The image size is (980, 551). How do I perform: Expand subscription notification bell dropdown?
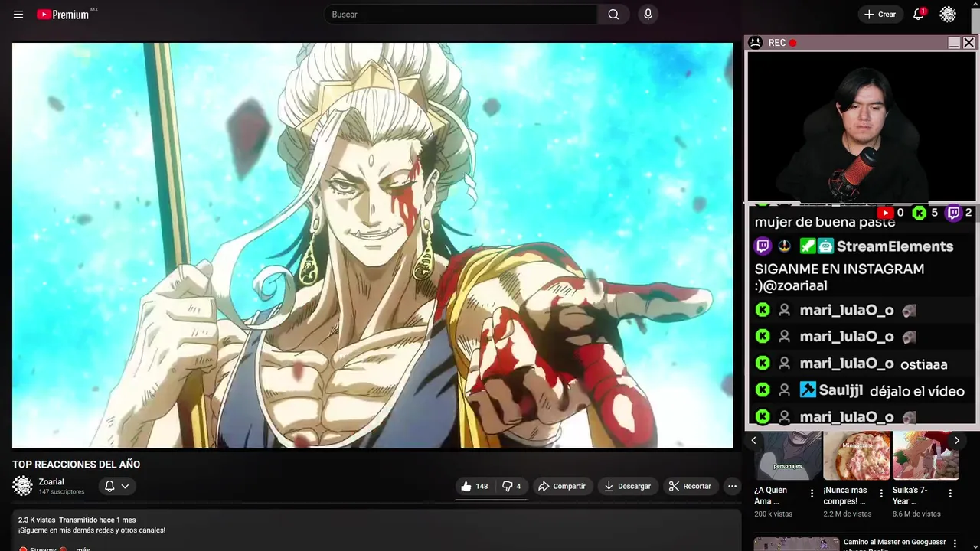click(117, 486)
